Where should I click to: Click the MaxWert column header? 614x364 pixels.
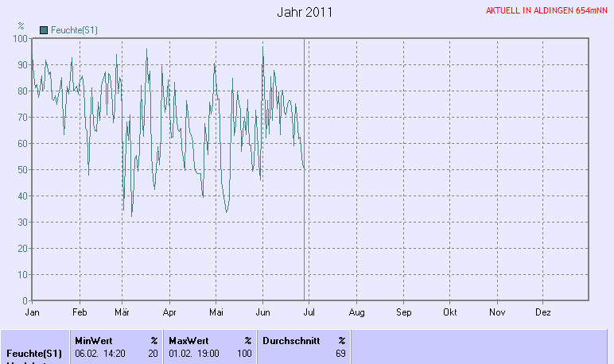188,340
